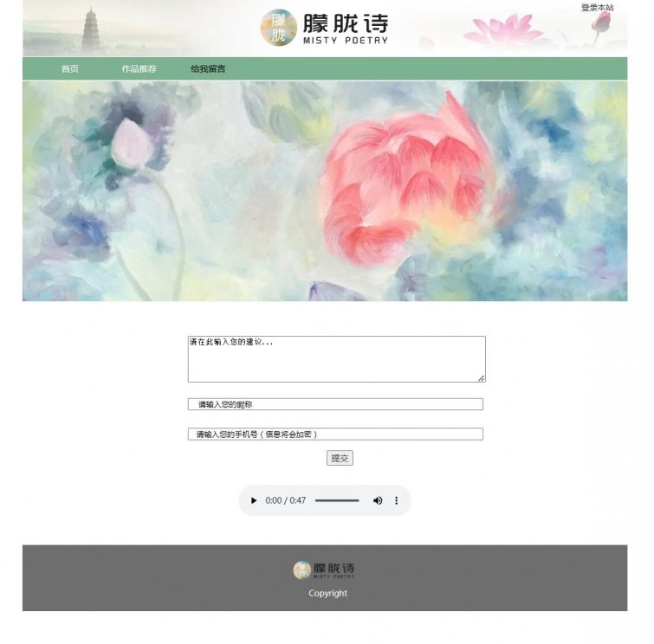Grab the textarea resize handle

tap(482, 378)
